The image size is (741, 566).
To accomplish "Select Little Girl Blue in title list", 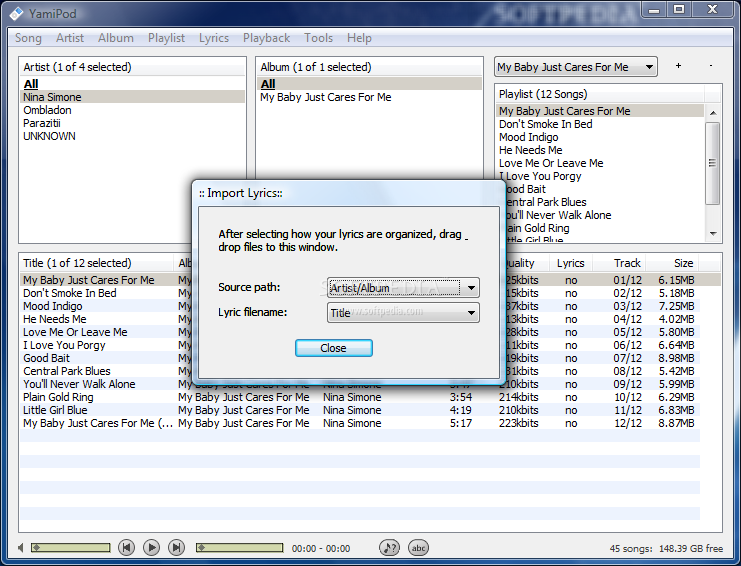I will tap(55, 410).
